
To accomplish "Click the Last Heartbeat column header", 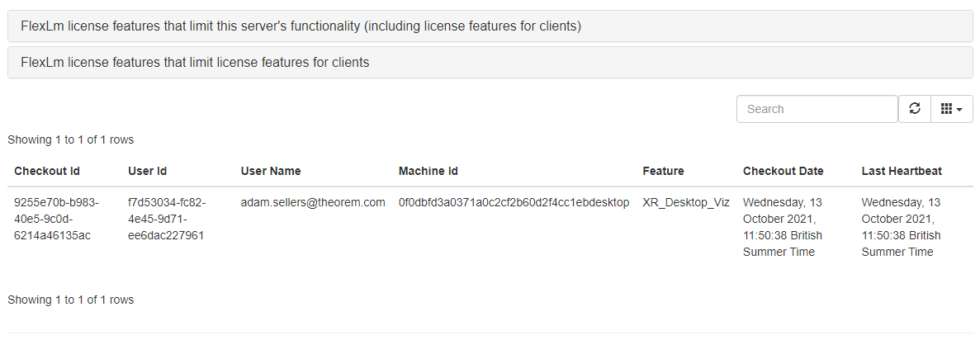I will coord(902,171).
